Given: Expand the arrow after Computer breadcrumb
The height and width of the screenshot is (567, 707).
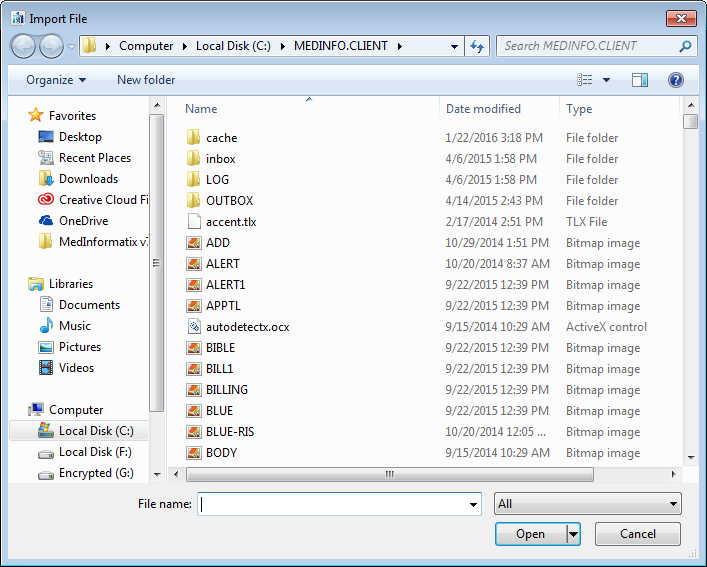Looking at the screenshot, I should (x=185, y=46).
